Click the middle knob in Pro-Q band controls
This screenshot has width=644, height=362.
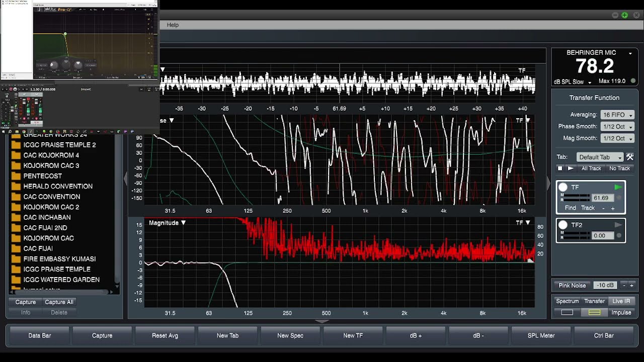point(65,65)
